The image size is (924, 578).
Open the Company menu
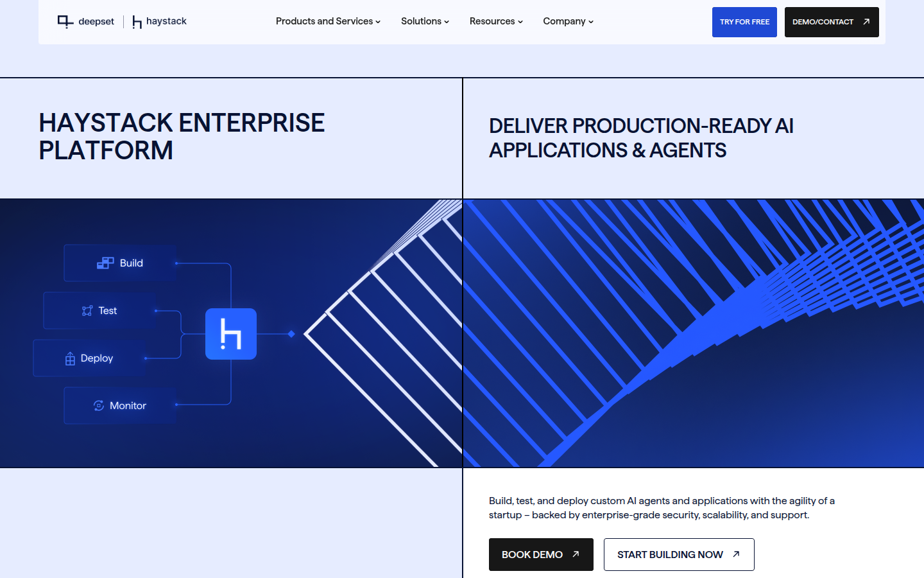(568, 21)
